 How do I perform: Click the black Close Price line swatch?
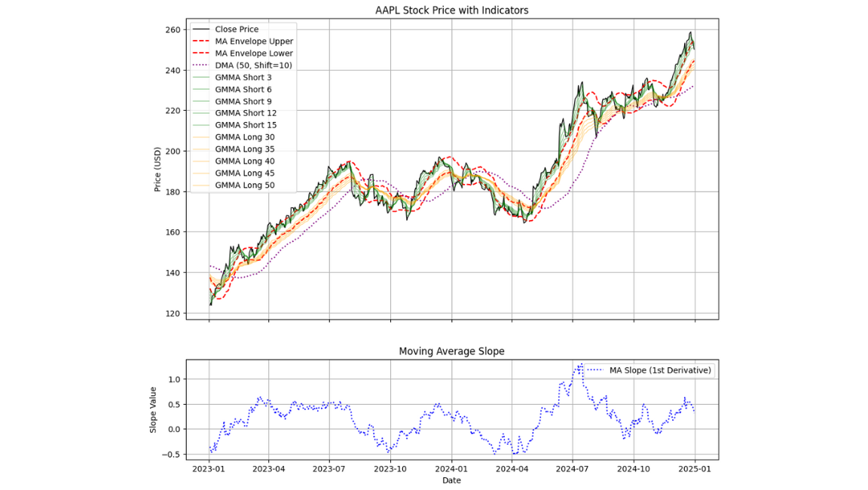201,29
